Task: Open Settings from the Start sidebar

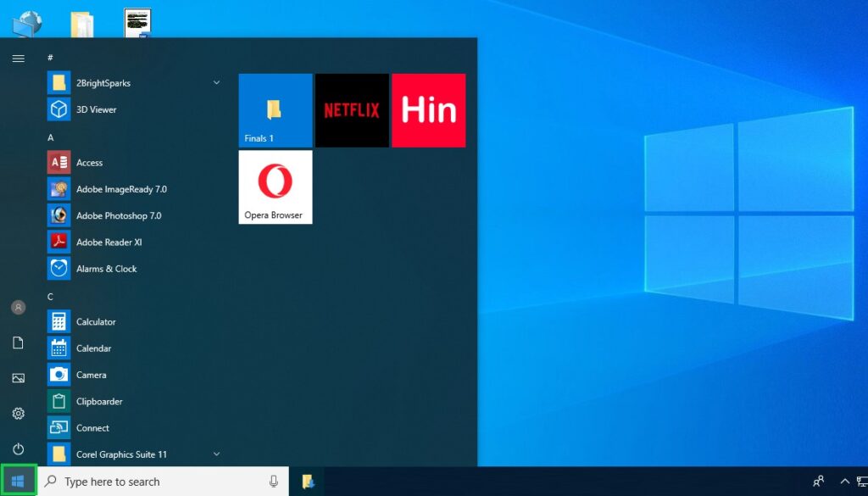Action: [18, 414]
